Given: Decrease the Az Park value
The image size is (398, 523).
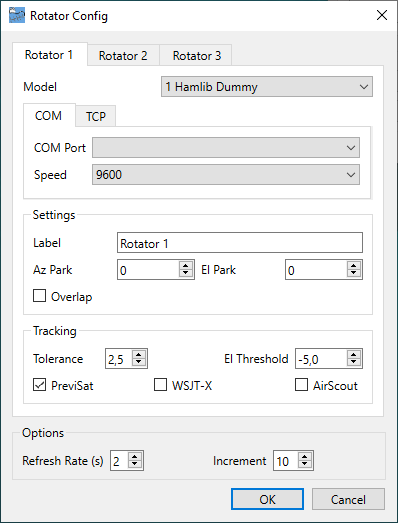Looking at the screenshot, I should point(186,274).
